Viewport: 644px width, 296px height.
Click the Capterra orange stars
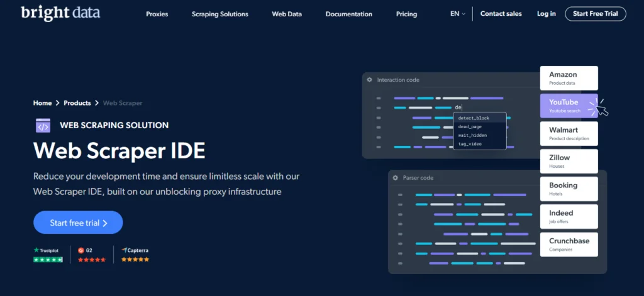point(135,260)
